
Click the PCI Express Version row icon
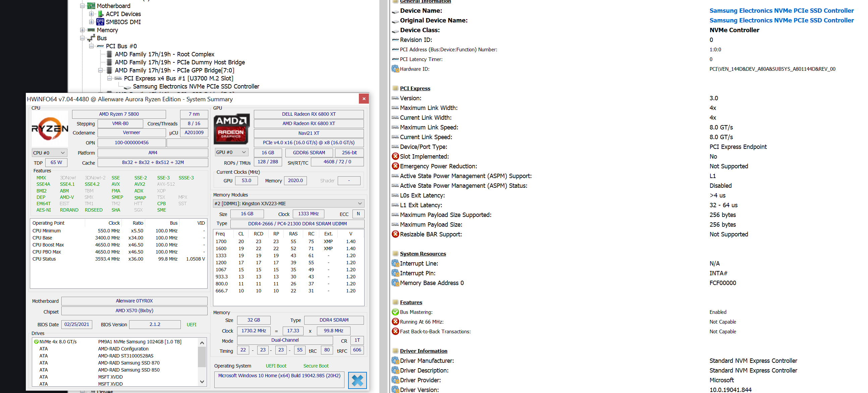395,98
